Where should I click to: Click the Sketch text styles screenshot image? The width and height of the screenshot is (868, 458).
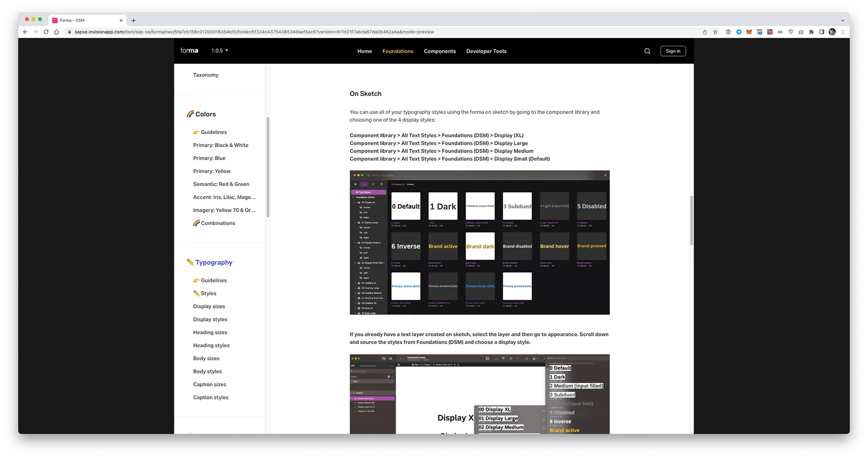tap(480, 243)
